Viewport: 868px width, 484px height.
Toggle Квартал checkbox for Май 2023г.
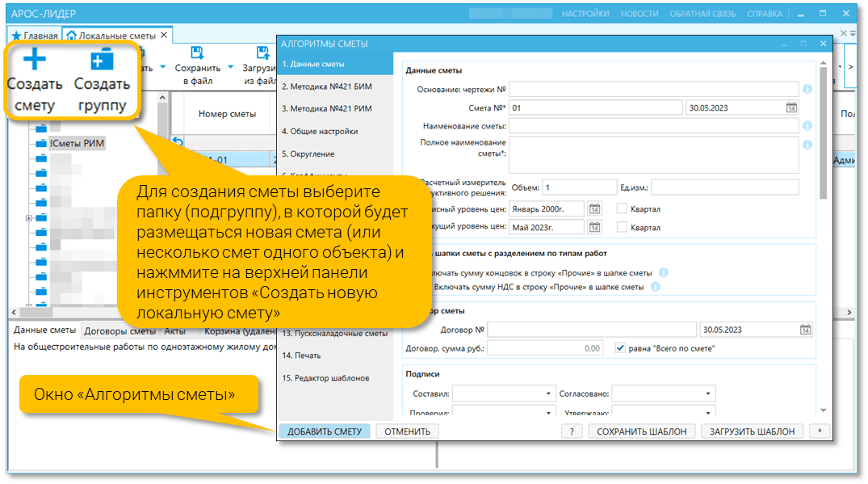pos(622,227)
